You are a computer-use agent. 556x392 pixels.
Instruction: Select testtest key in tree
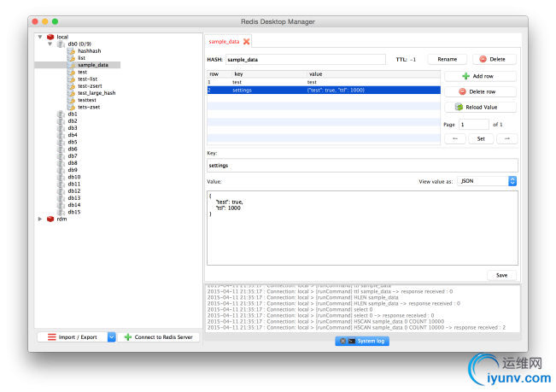point(87,100)
